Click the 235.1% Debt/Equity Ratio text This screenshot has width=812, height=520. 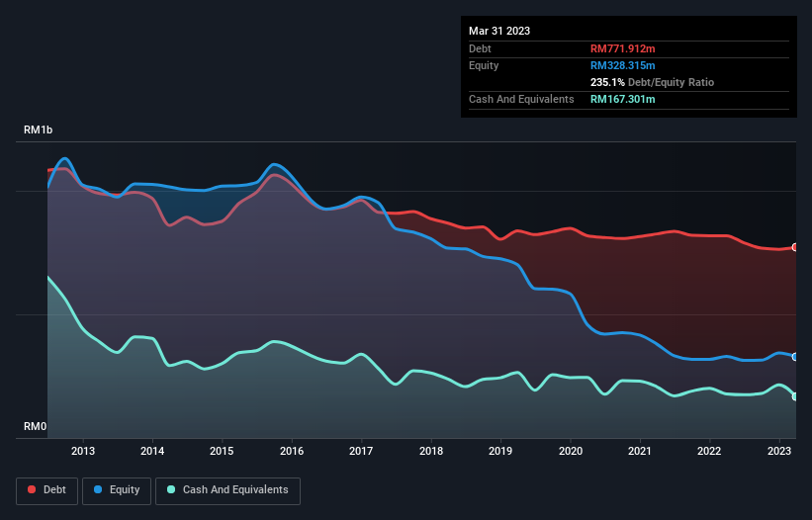tap(652, 82)
